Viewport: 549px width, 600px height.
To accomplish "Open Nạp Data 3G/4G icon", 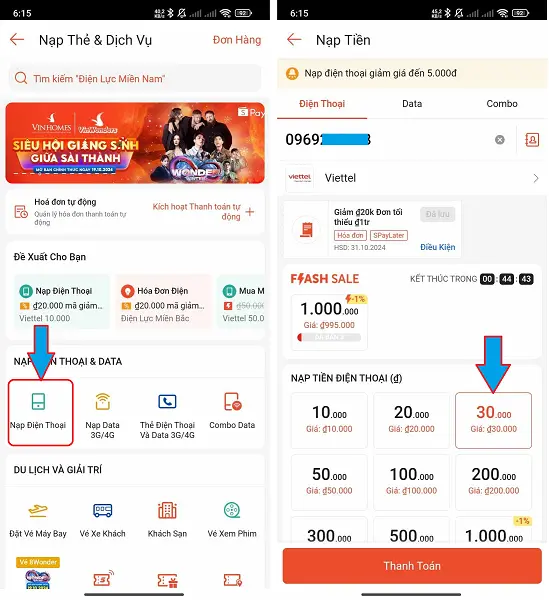I will coord(103,401).
